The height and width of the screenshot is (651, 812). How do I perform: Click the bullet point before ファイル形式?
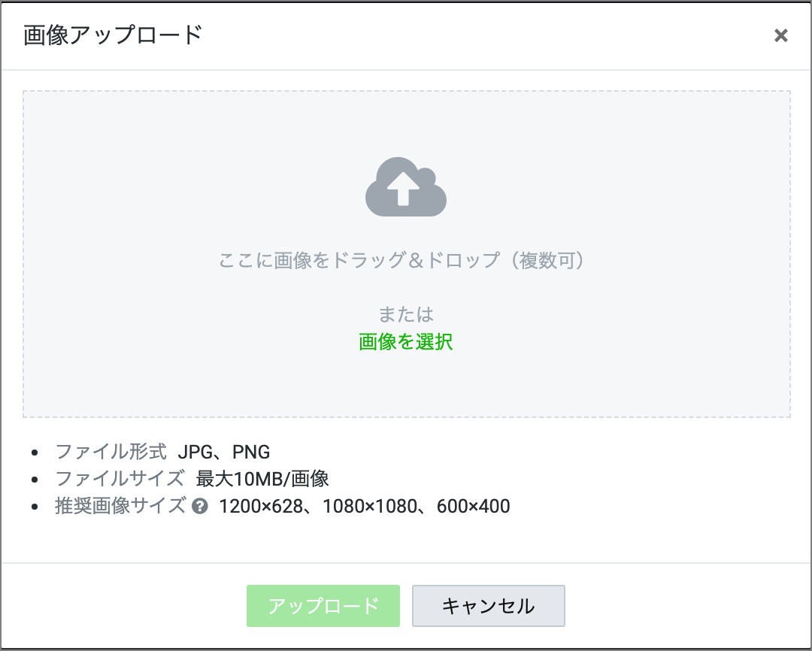tap(34, 453)
